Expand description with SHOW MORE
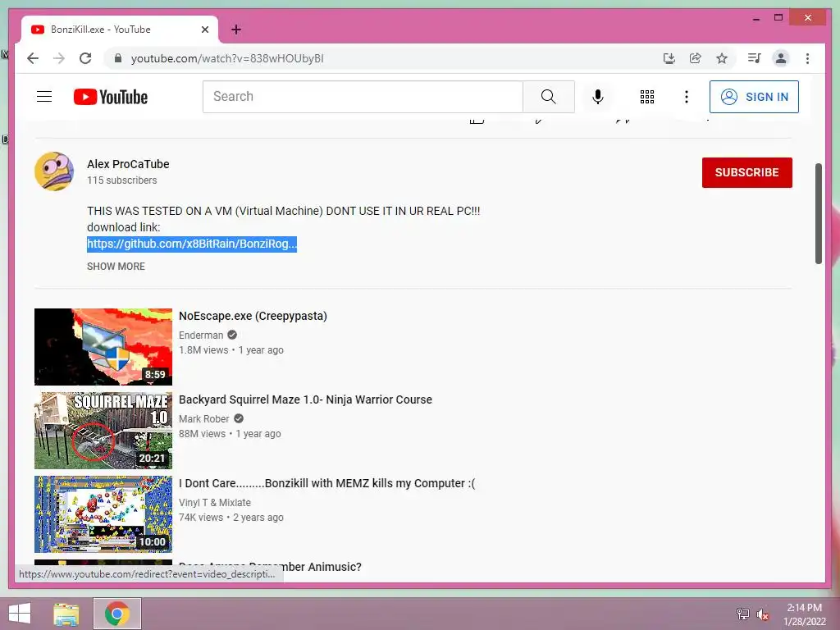This screenshot has height=630, width=840. [116, 267]
